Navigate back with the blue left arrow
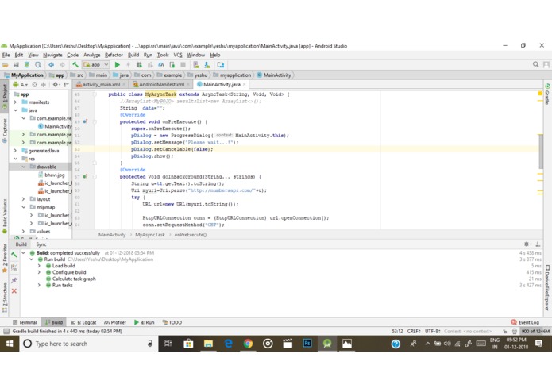552x392 pixels. pyautogui.click(x=52, y=65)
